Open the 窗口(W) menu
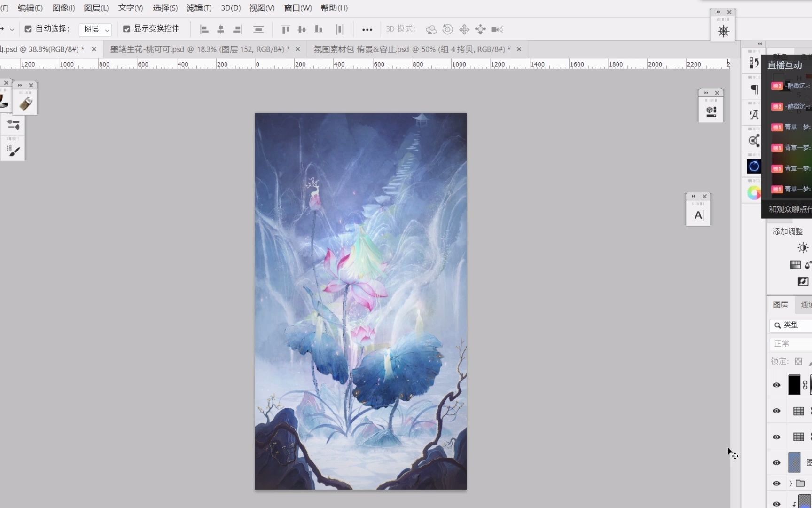 [x=298, y=8]
